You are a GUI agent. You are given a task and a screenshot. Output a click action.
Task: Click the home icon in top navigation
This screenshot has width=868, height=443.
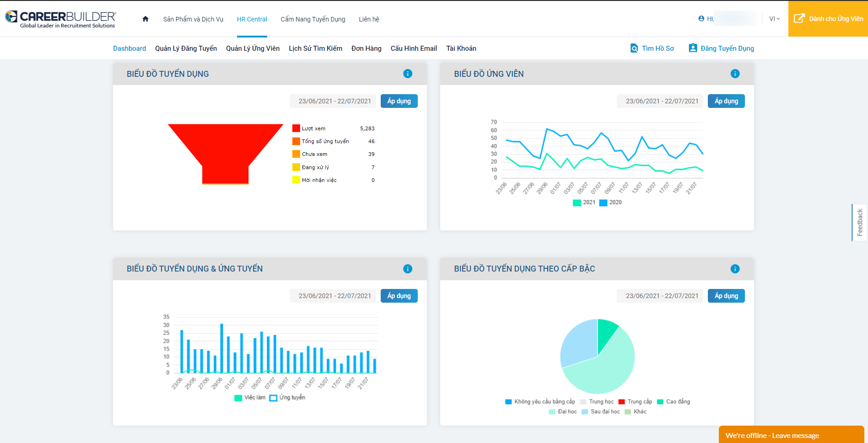coord(146,19)
